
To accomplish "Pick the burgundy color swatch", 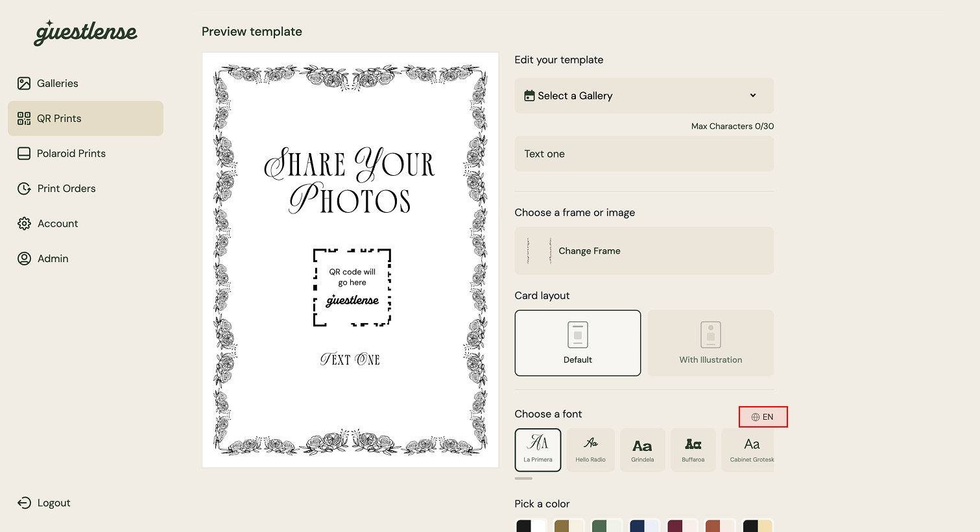I will [x=682, y=525].
